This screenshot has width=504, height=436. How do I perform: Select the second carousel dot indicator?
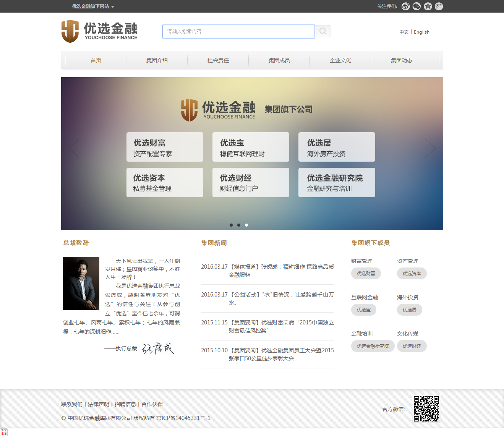pyautogui.click(x=239, y=225)
